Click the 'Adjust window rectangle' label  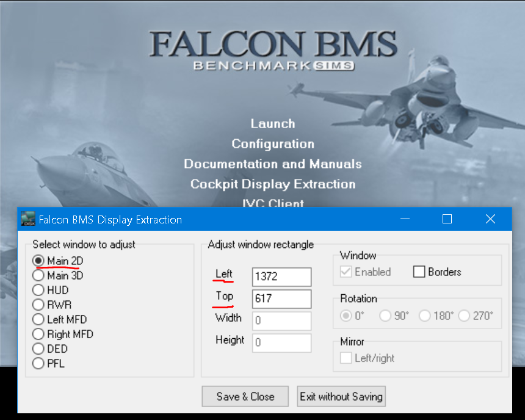(261, 245)
